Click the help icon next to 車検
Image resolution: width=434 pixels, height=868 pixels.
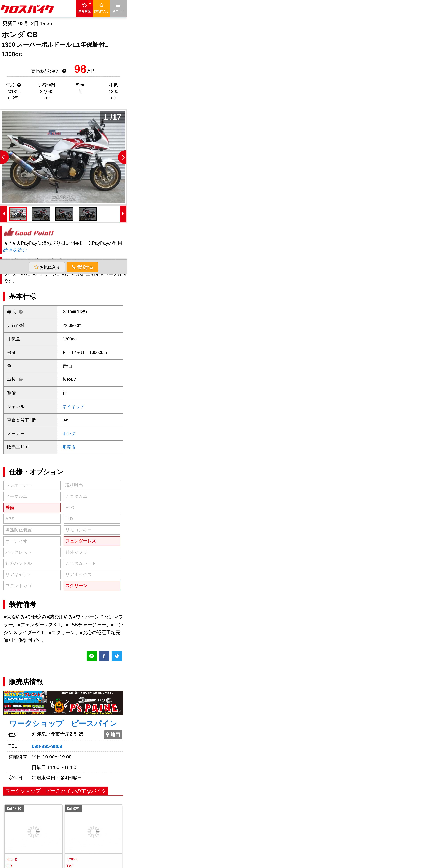(21, 380)
